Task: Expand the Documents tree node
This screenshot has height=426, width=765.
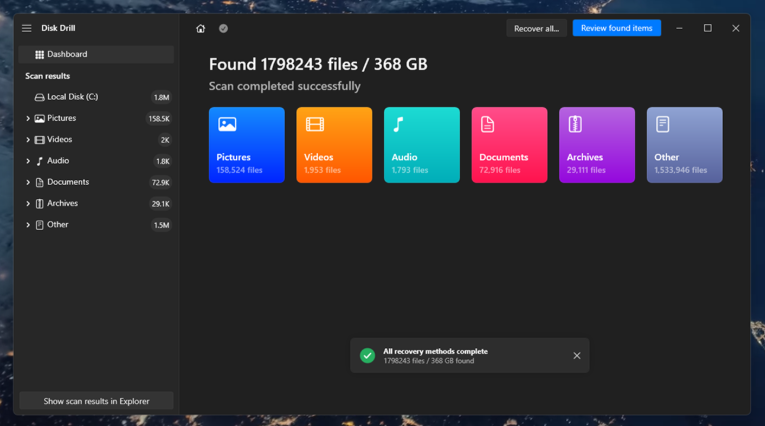Action: coord(28,183)
